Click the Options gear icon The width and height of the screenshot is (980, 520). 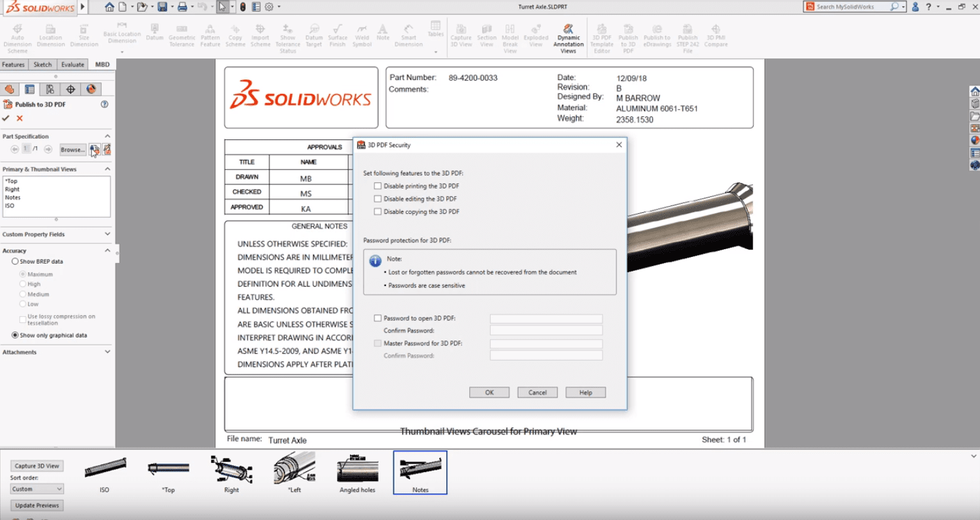[x=269, y=7]
